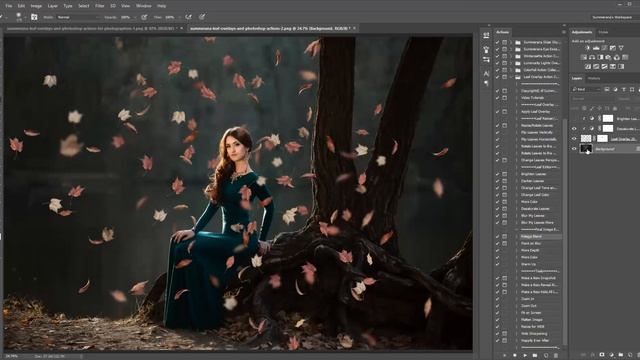
Task: Select the Actions panel tab
Action: pos(502,32)
